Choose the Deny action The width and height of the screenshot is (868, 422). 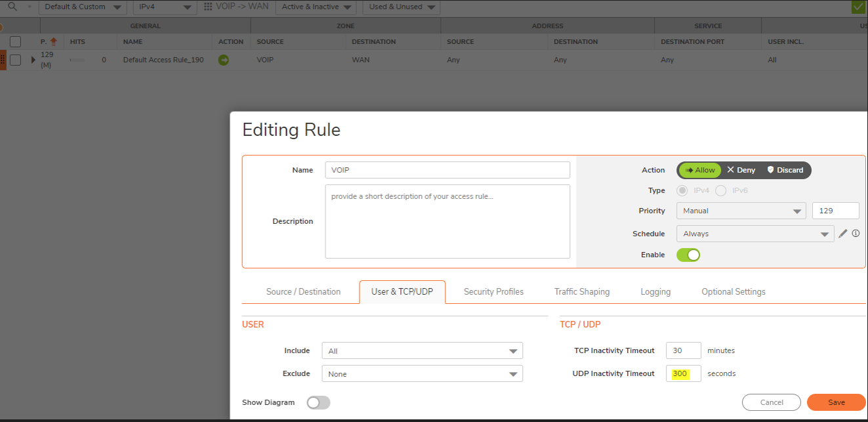741,170
